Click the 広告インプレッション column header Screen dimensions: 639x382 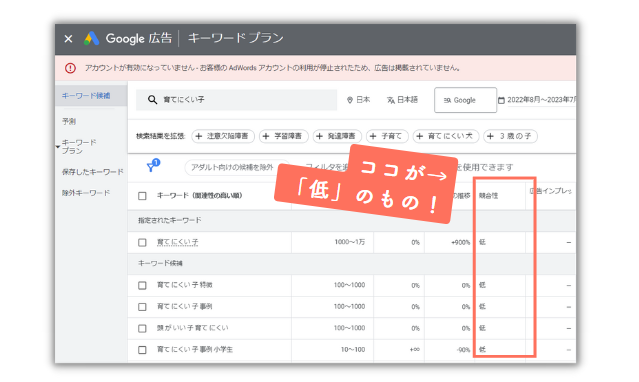coord(551,191)
